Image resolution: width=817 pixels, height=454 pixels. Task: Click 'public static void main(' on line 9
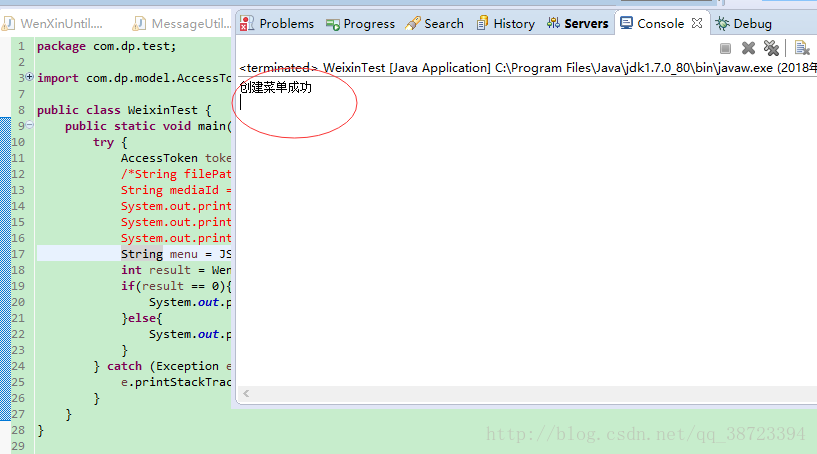(148, 126)
